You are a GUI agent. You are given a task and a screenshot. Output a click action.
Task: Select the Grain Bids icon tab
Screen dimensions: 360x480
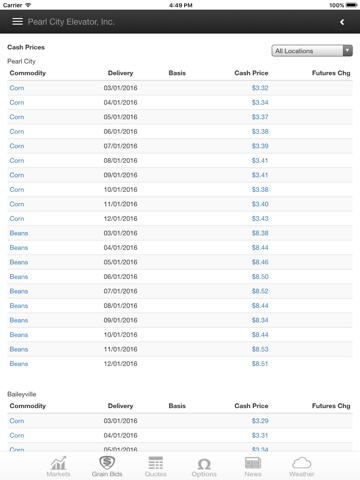coord(107,466)
